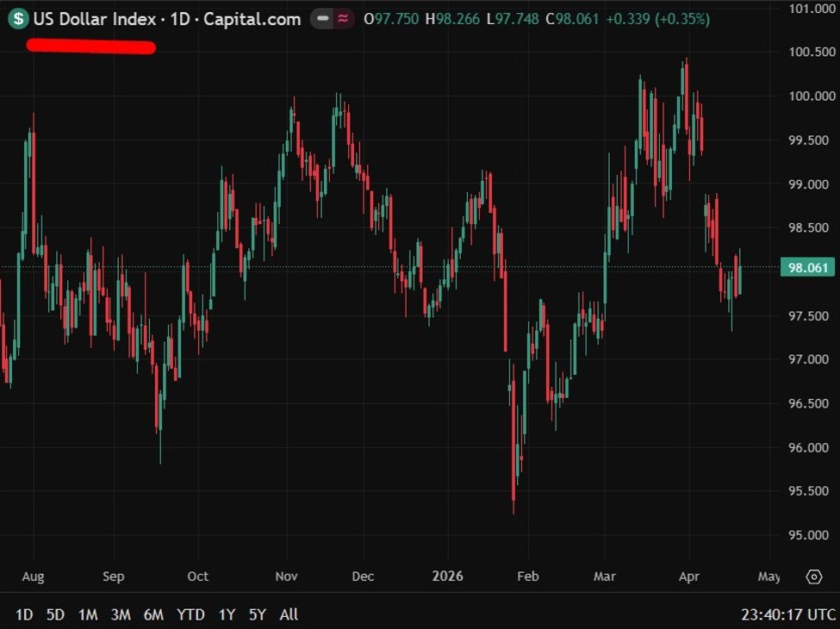Select the 1M range button

(x=88, y=614)
